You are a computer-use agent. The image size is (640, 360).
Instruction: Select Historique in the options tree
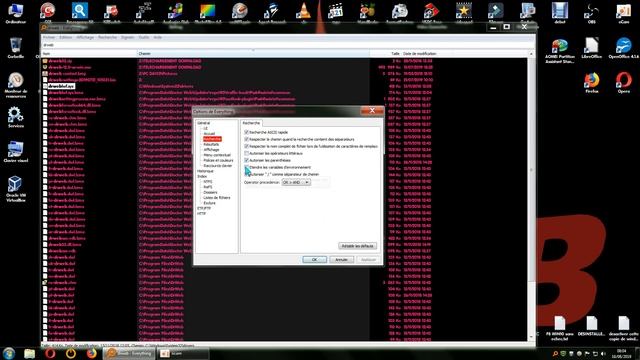pyautogui.click(x=205, y=171)
